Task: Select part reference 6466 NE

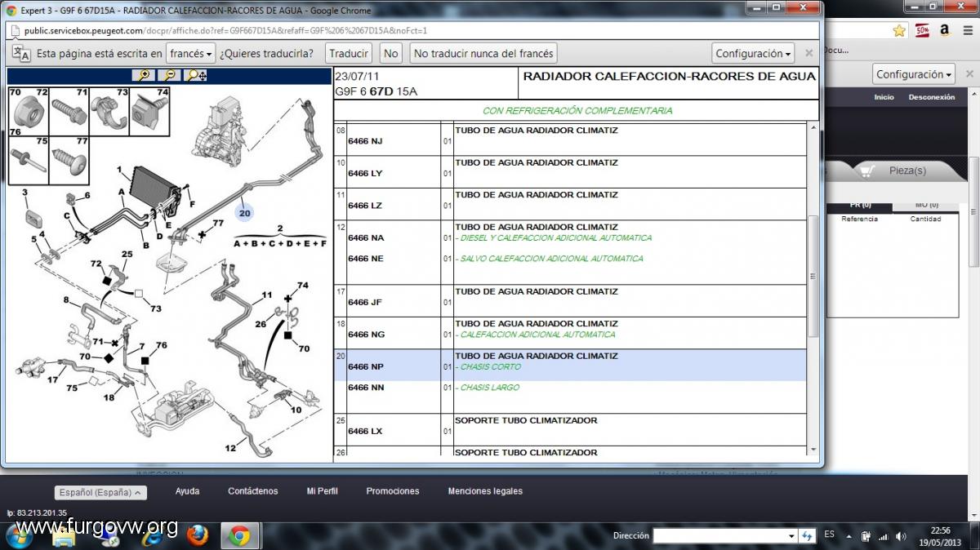Action: [x=366, y=259]
